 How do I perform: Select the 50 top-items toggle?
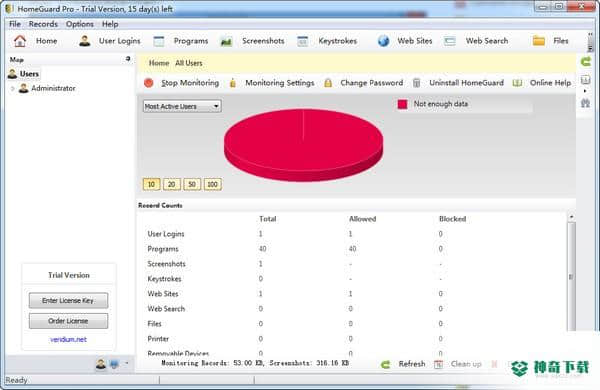click(192, 184)
